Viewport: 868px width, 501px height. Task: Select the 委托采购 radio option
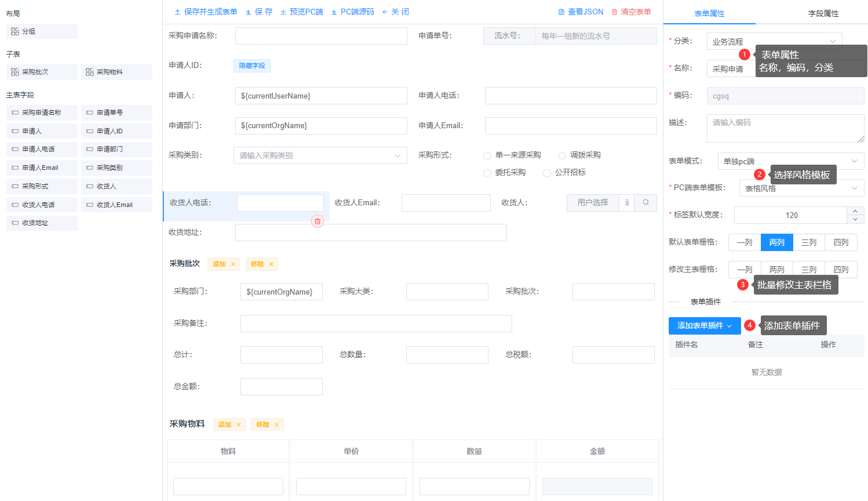(x=505, y=172)
